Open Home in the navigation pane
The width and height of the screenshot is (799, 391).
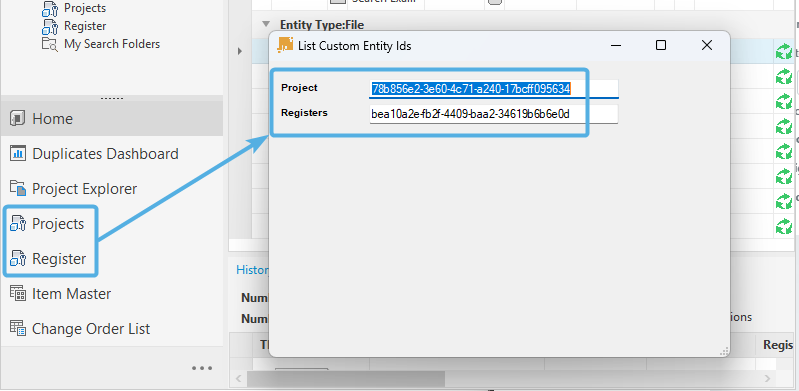coord(112,118)
